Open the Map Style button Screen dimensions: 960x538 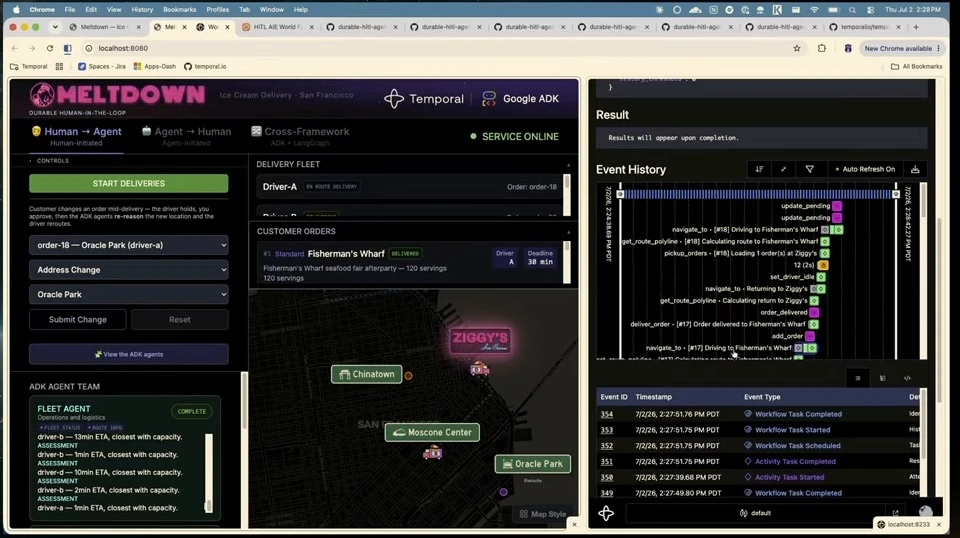542,514
